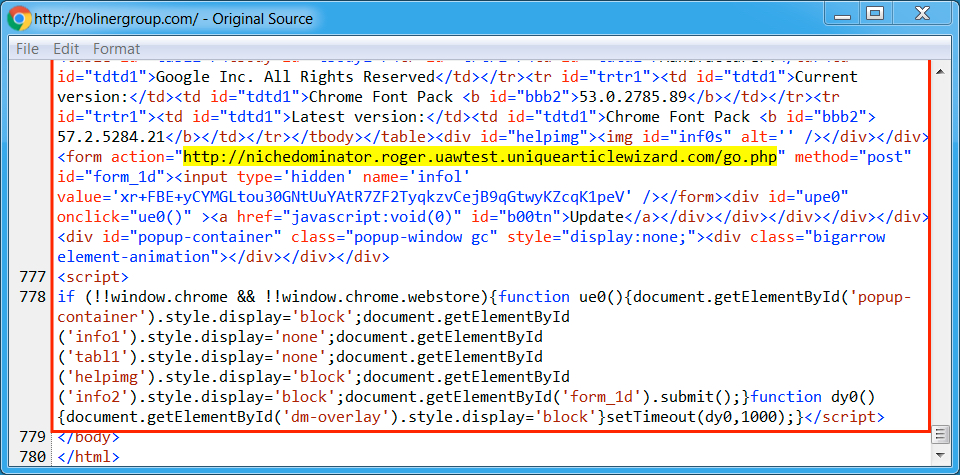Screen dimensions: 960x475
Task: Click the highlighted nichedominator go.php URL
Action: [480, 157]
